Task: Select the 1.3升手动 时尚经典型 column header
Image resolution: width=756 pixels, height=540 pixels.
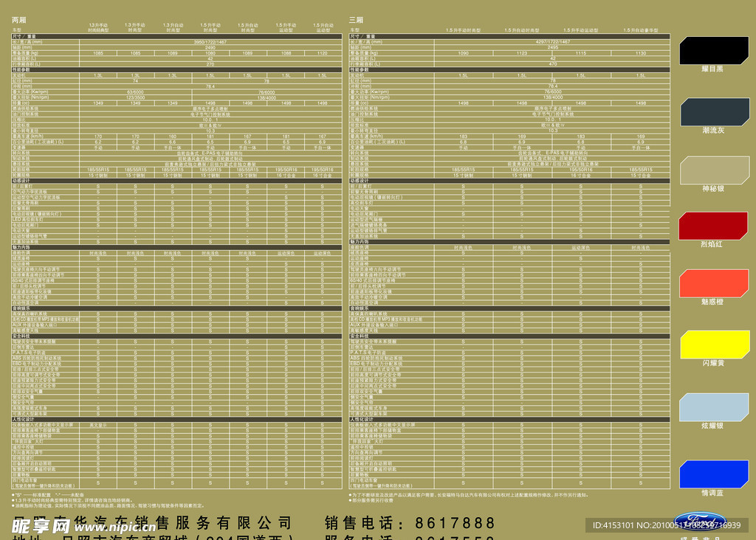Action: coord(98,27)
